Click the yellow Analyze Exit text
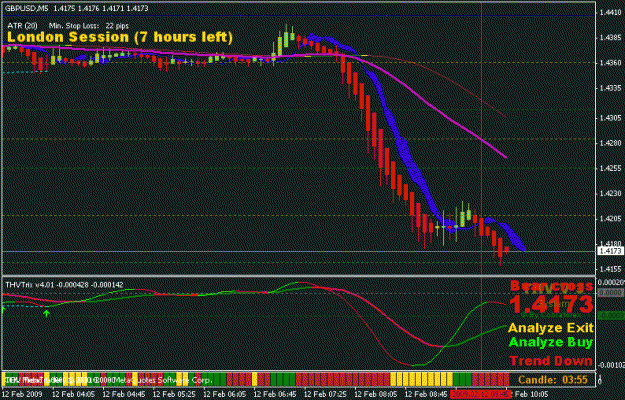This screenshot has height=400, width=625. pyautogui.click(x=551, y=328)
